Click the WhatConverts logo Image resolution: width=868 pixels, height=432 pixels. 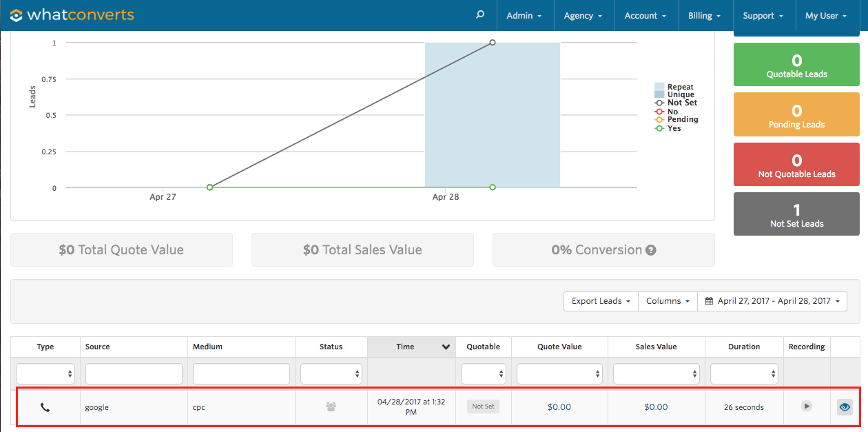click(x=72, y=15)
